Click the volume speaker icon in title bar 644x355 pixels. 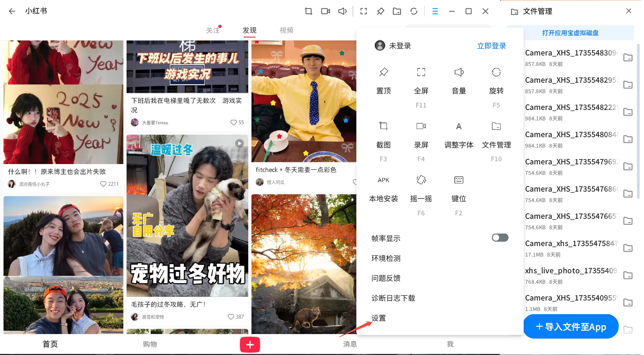click(342, 11)
